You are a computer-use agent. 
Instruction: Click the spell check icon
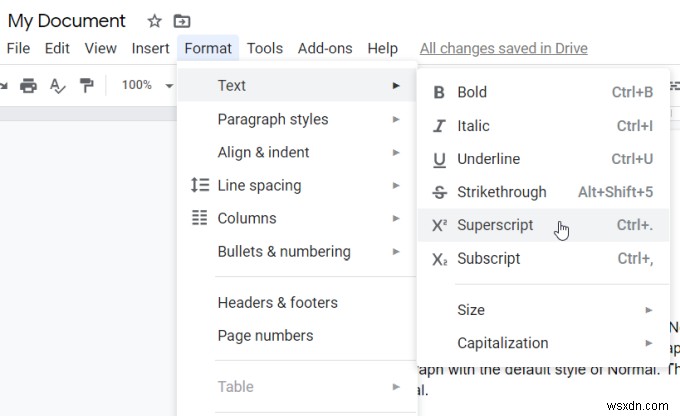coord(57,85)
